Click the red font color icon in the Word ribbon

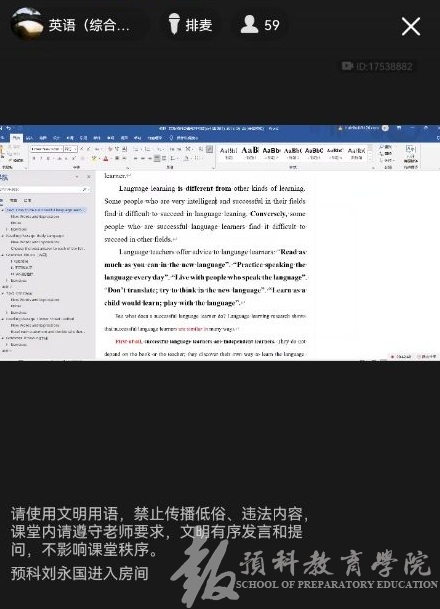[105, 158]
